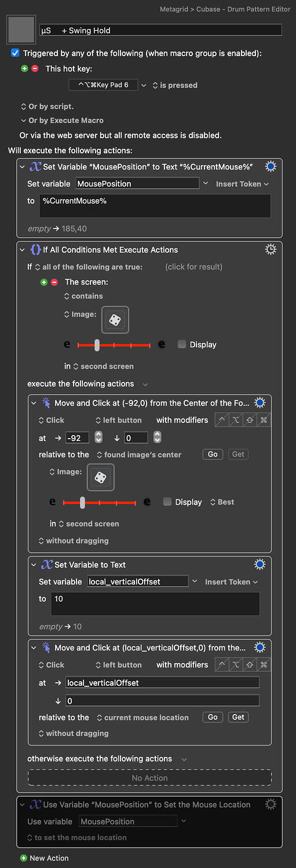Viewport: 296px width, 868px height.
Task: Remove hot key trigger with red minus
Action: [35, 68]
